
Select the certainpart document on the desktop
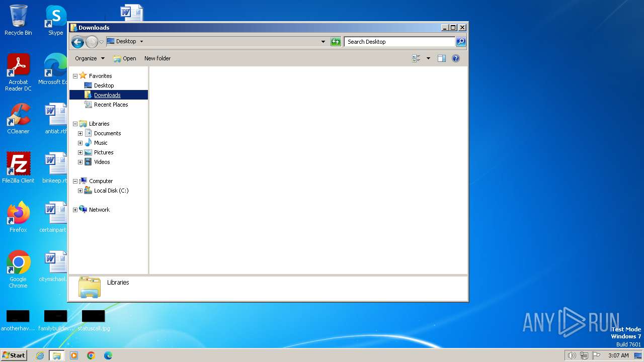pyautogui.click(x=53, y=217)
